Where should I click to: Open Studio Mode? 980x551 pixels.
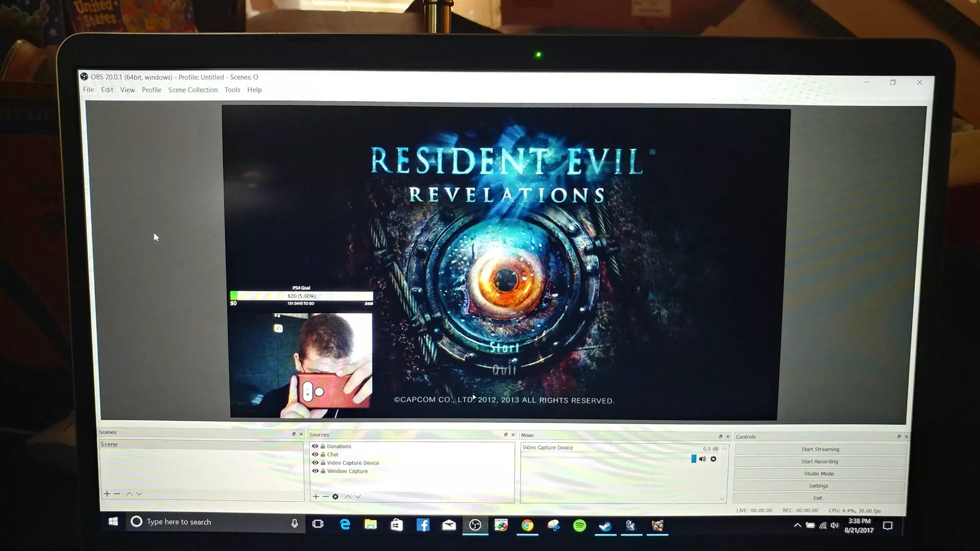[x=819, y=474]
